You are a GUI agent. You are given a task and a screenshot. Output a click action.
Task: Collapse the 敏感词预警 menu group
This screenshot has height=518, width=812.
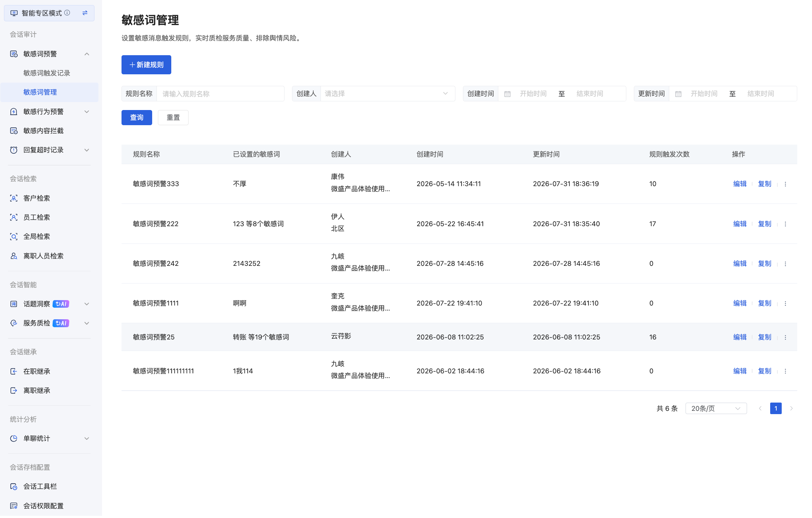87,54
